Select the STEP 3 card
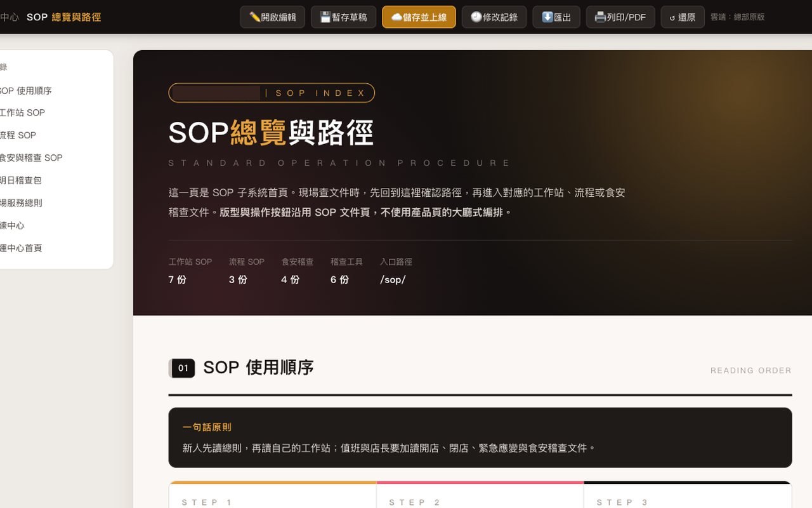 [688, 495]
